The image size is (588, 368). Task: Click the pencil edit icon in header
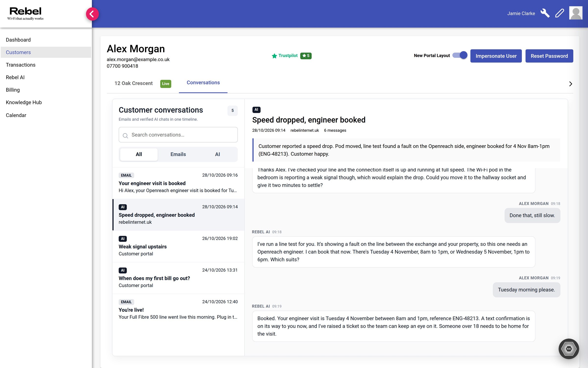(x=560, y=13)
